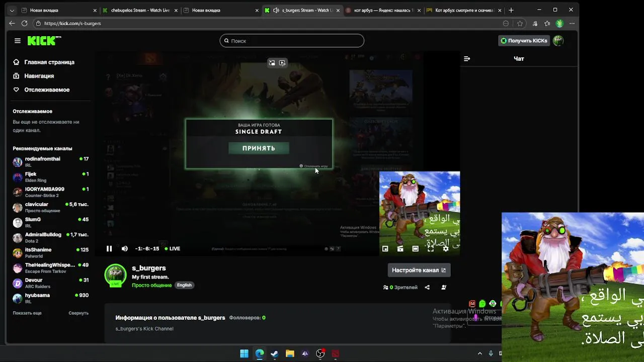644x362 pixels.
Task: Open Steam from the taskbar
Action: 275,353
